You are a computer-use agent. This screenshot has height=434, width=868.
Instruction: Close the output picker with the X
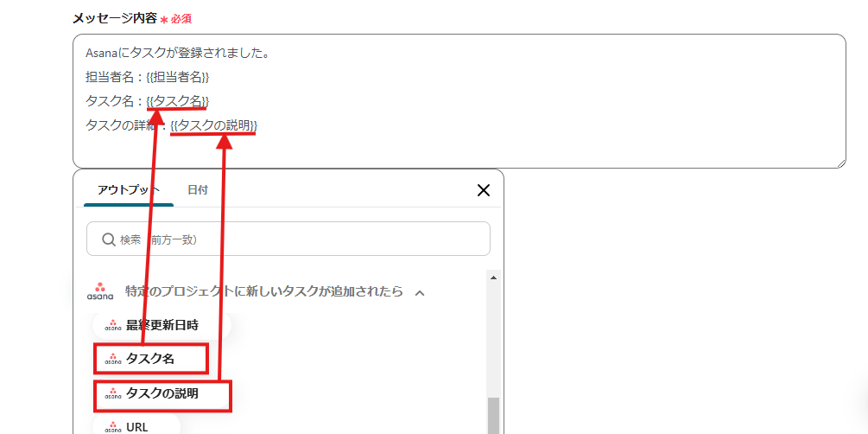tap(484, 190)
